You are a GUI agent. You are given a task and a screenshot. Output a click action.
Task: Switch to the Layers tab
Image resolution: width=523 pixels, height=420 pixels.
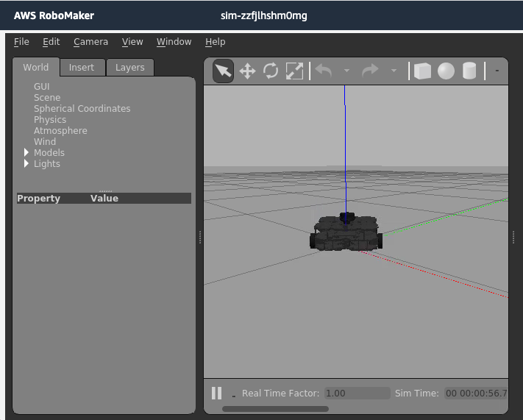(x=130, y=68)
